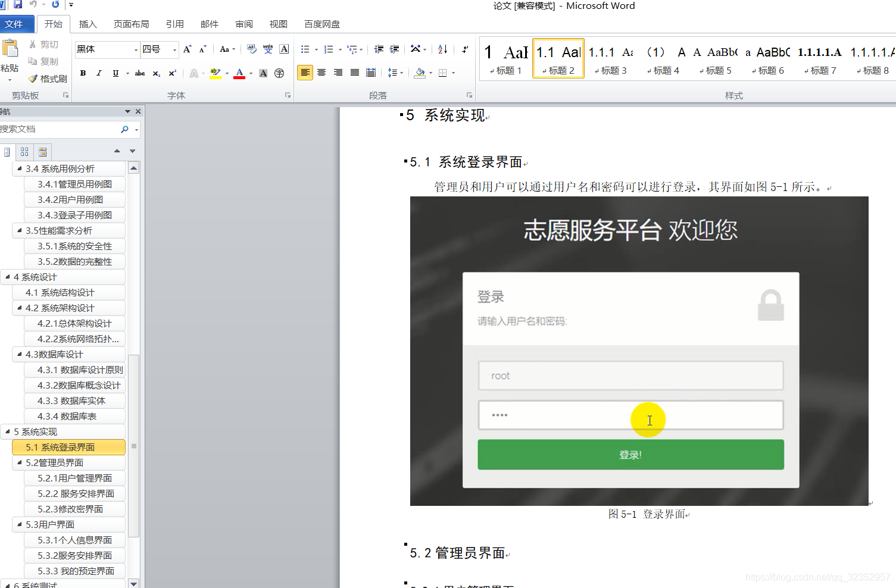Screen dimensions: 896x588
Task: Click the text effects icon
Action: click(x=194, y=73)
